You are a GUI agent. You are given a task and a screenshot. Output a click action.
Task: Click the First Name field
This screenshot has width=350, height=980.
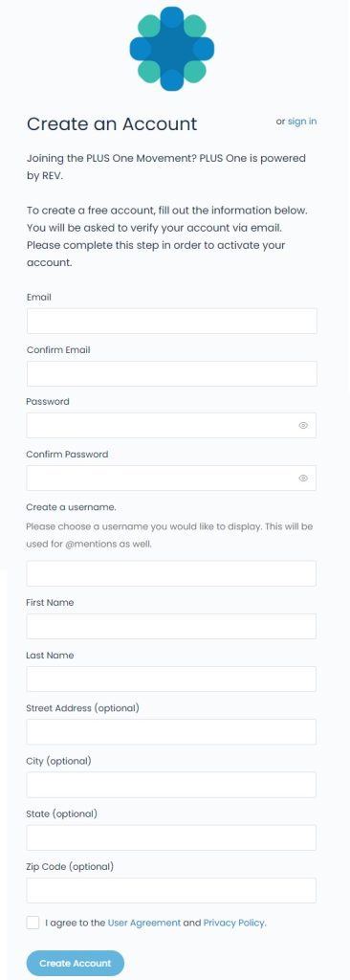[171, 626]
